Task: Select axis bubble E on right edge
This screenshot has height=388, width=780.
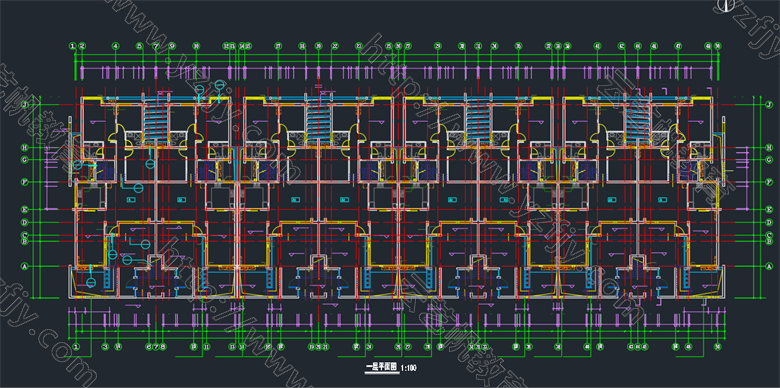Action: 769,209
